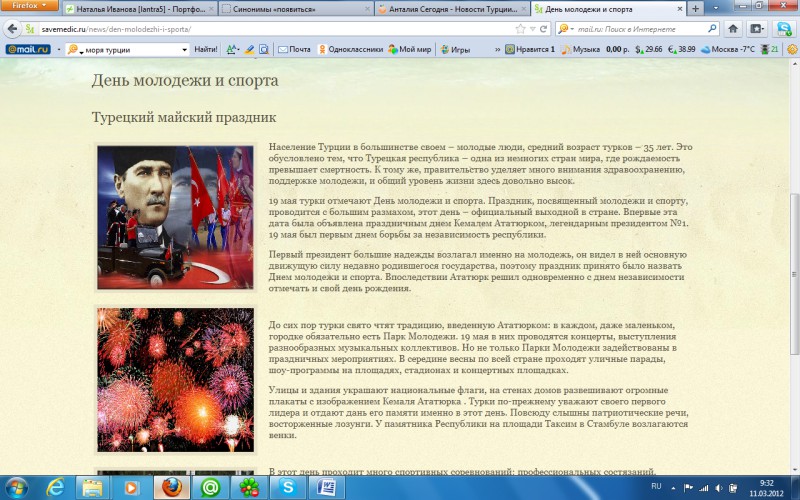800x500 pixels.
Task: Click the @mail.ru logo on the toolbar
Action: point(28,49)
